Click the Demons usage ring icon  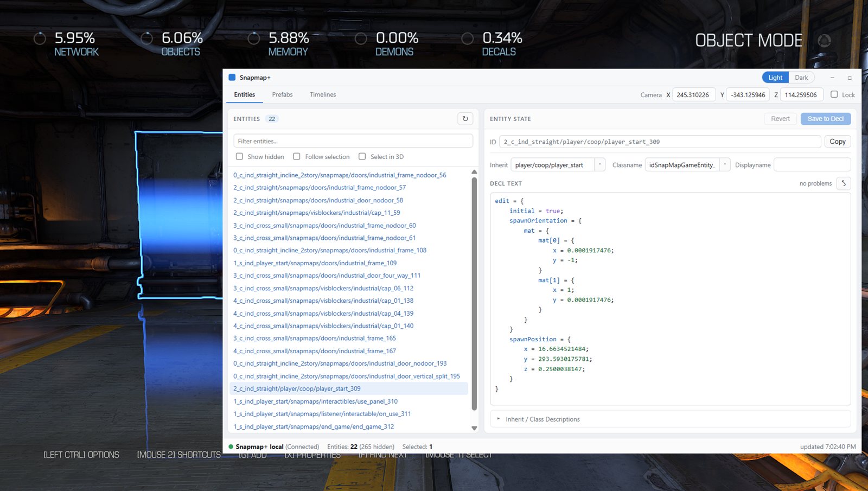pyautogui.click(x=361, y=39)
